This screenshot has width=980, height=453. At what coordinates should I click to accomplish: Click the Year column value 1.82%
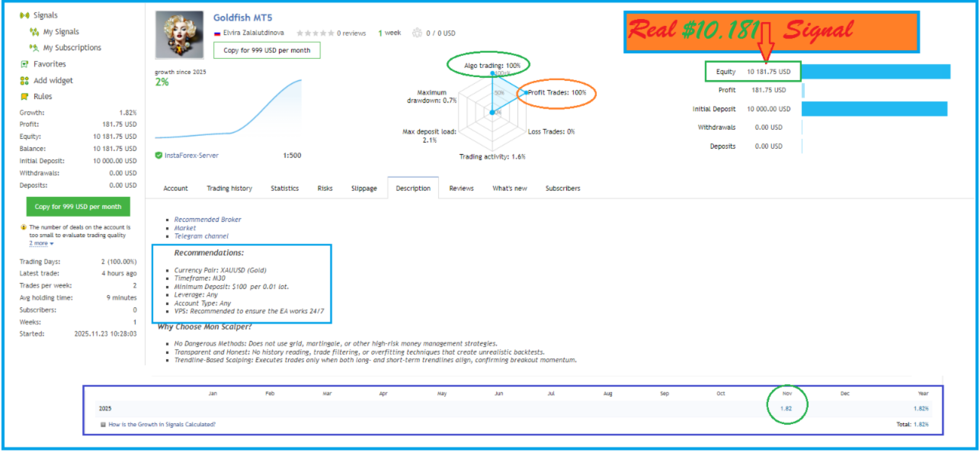(x=921, y=409)
